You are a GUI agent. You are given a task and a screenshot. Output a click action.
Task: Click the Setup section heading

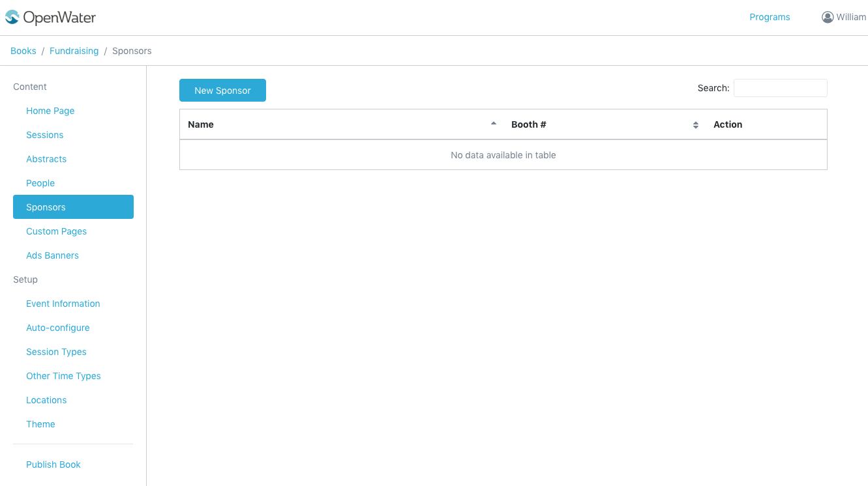25,279
